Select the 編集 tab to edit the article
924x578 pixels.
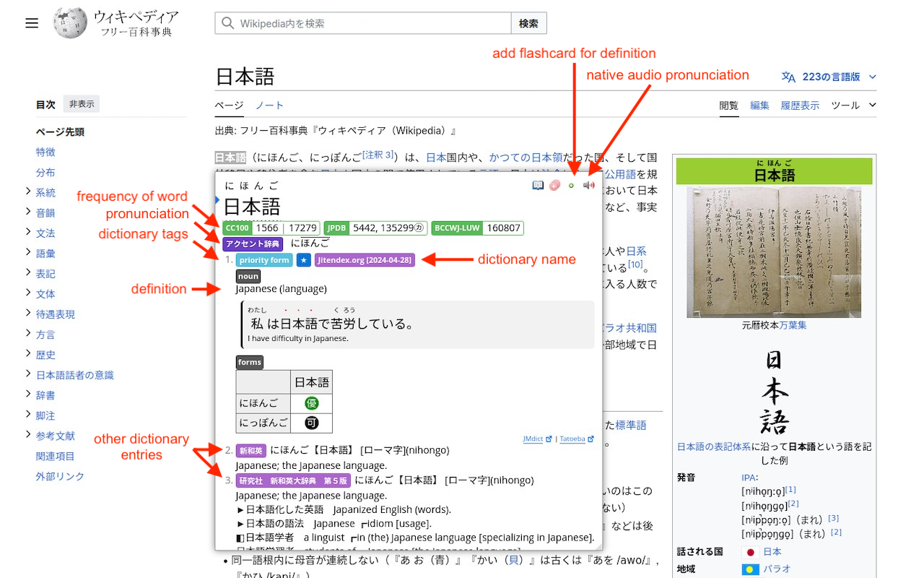pyautogui.click(x=759, y=105)
